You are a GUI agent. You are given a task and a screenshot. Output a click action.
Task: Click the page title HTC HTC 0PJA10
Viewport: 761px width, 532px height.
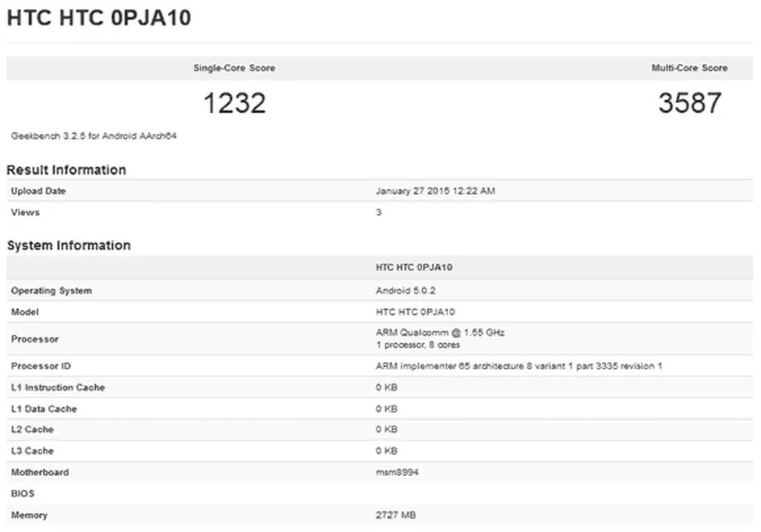tap(99, 18)
